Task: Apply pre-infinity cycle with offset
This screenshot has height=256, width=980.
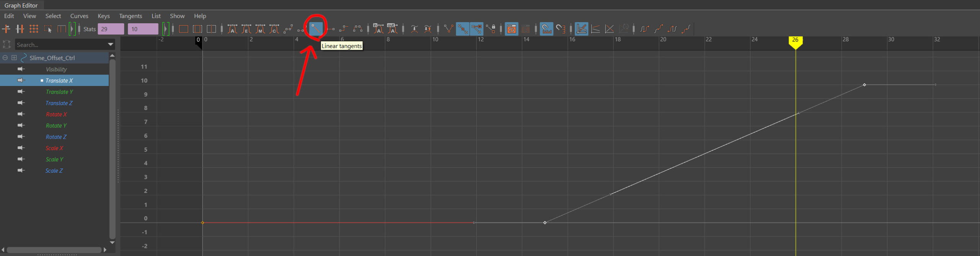Action: 658,29
